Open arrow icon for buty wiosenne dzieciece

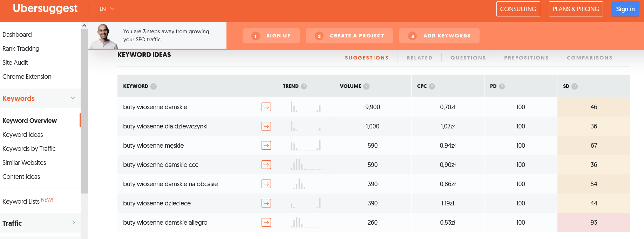click(266, 203)
